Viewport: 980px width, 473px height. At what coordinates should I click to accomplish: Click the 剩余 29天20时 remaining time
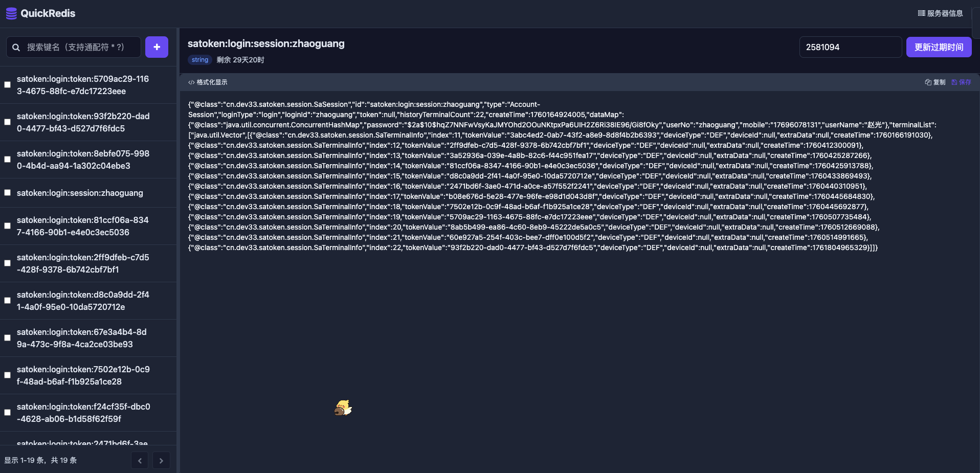click(240, 60)
